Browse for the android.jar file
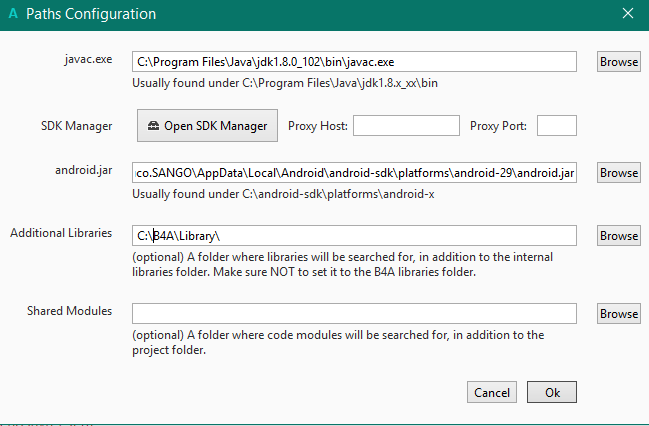649x426 pixels. click(x=618, y=173)
